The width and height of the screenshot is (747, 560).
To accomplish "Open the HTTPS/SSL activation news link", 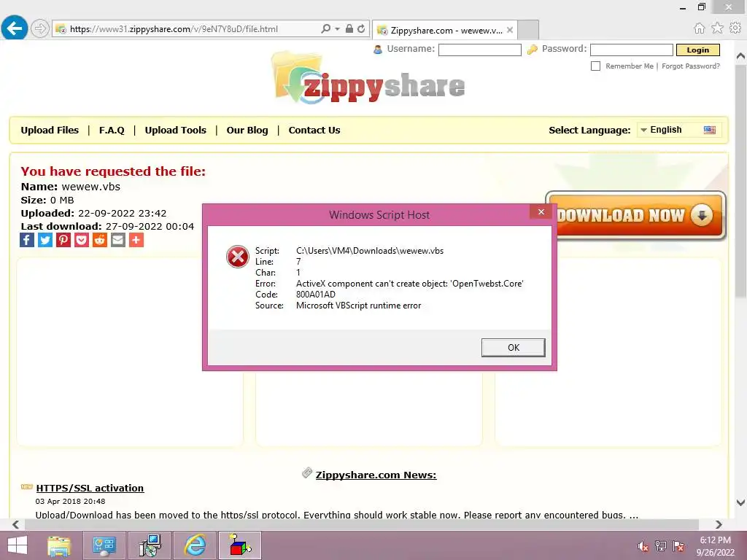I will 90,488.
